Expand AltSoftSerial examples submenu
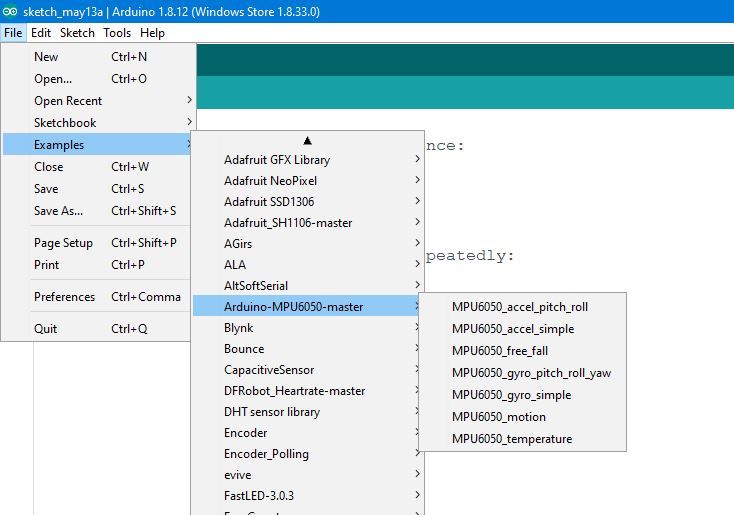Screen dimensions: 734x515 coord(308,286)
